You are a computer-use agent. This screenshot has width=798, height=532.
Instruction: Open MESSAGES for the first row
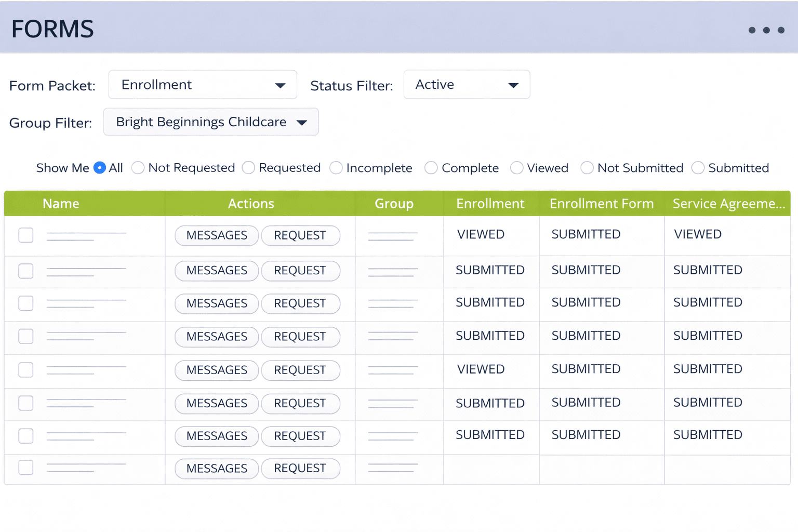[217, 235]
